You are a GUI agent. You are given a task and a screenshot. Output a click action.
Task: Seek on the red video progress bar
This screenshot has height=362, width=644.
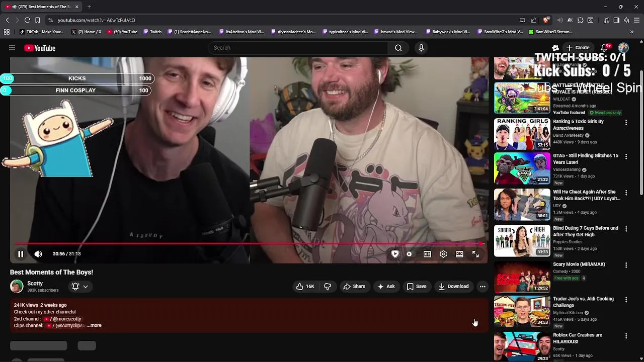(x=249, y=244)
